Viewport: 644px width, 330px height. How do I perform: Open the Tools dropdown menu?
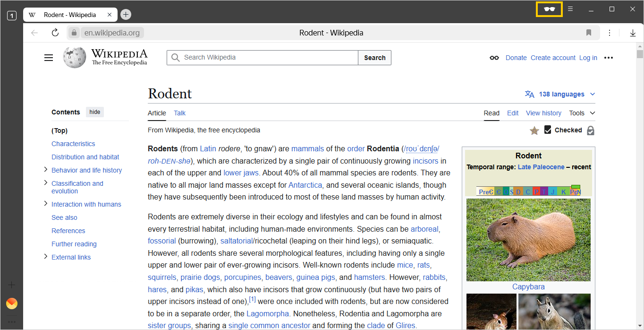coord(582,113)
